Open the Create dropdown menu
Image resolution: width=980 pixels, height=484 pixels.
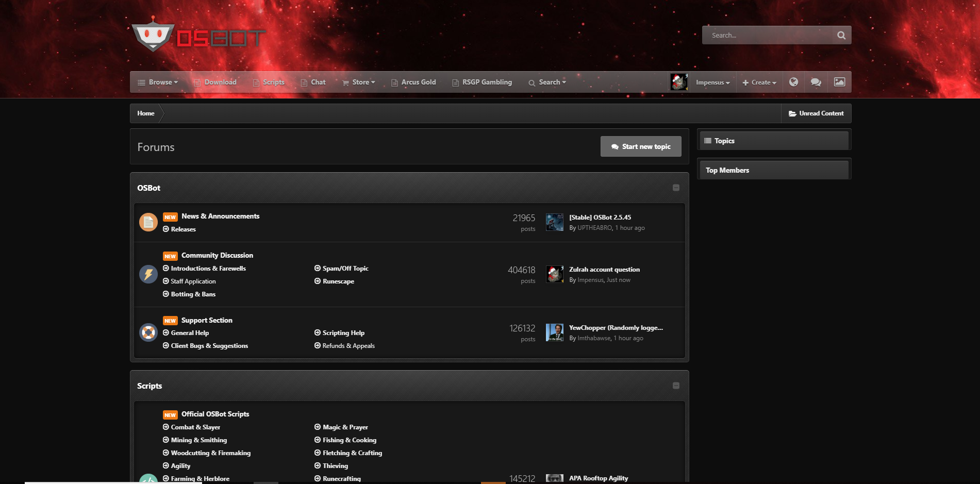[x=759, y=82]
